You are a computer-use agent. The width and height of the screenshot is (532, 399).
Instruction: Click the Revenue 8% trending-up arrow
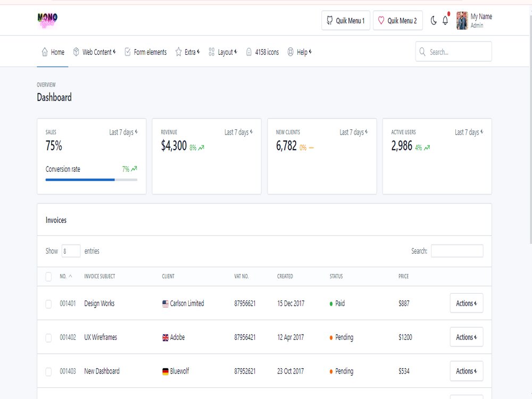click(x=201, y=147)
